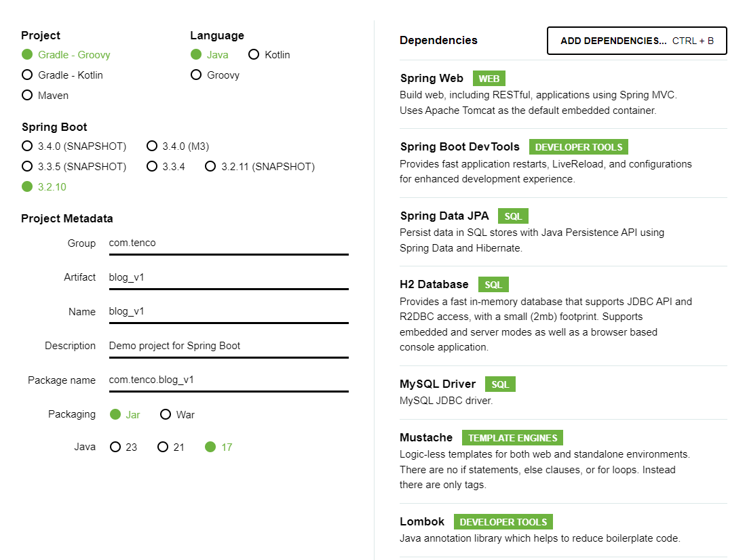Choose Maven as project type
The height and width of the screenshot is (560, 745).
point(45,96)
